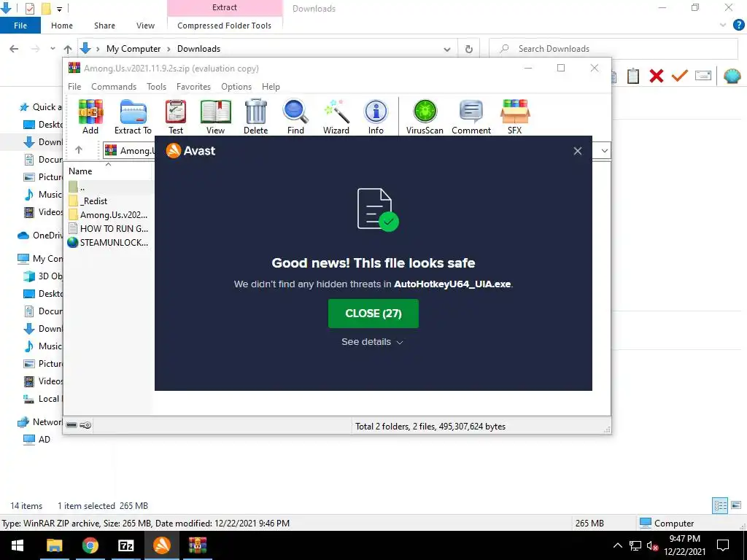Image resolution: width=747 pixels, height=560 pixels.
Task: Select HOW TO RUN G... text file
Action: click(x=108, y=228)
